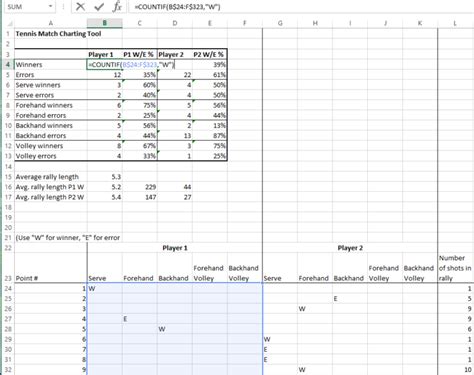This screenshot has width=474, height=375.
Task: Select column G header
Action: pyautogui.click(x=280, y=23)
